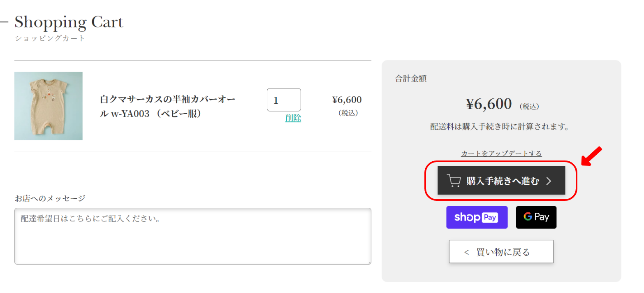The image size is (644, 293).
Task: Click the Shopping Cart page heading
Action: point(69,22)
